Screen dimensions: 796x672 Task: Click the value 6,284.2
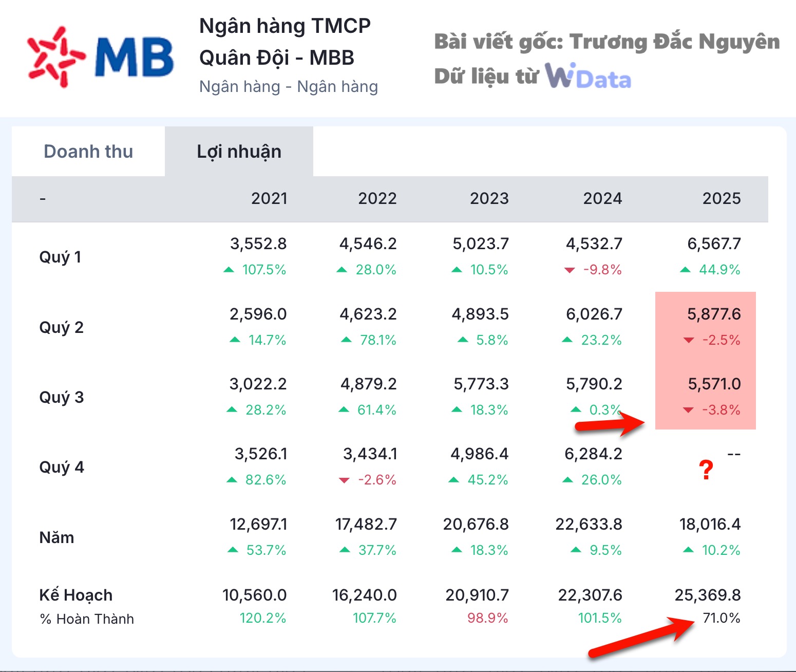pos(593,454)
